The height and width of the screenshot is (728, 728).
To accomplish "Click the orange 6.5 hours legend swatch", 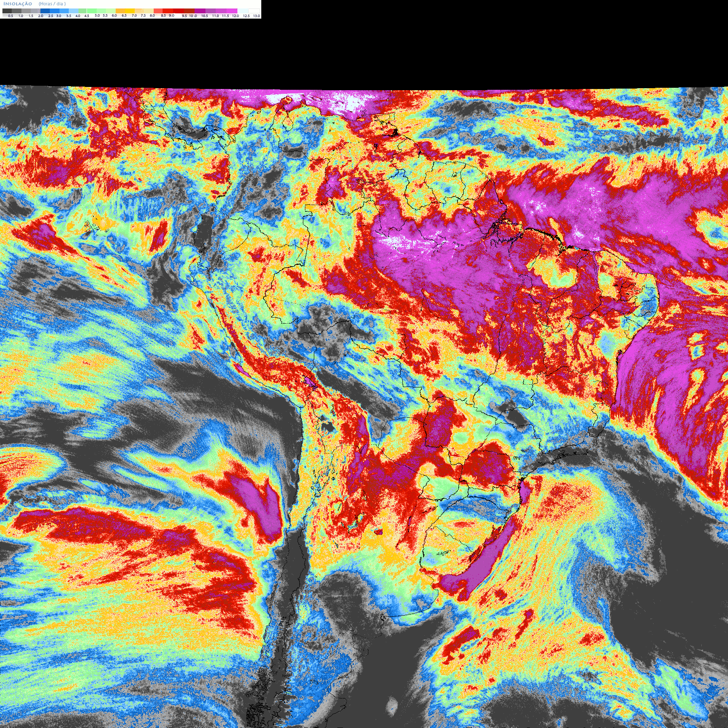I will tap(120, 11).
